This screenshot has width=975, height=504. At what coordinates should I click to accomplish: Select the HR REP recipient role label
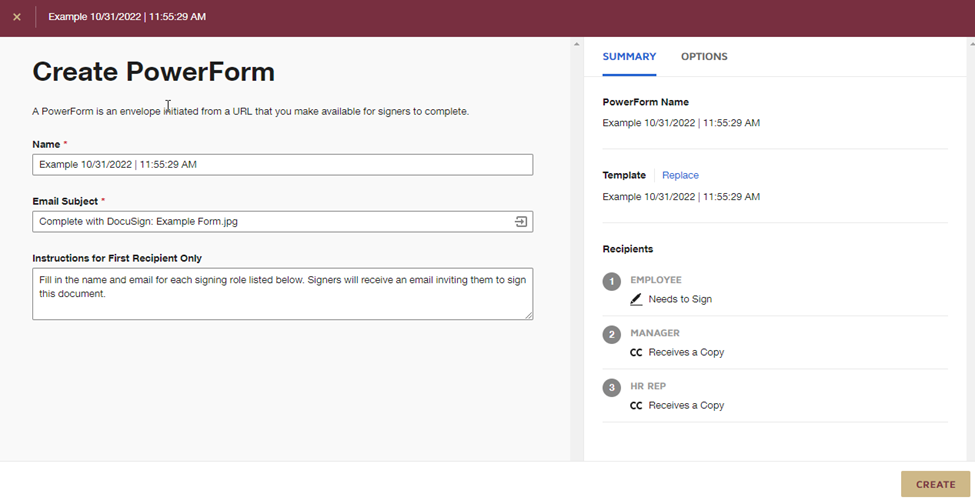click(648, 386)
